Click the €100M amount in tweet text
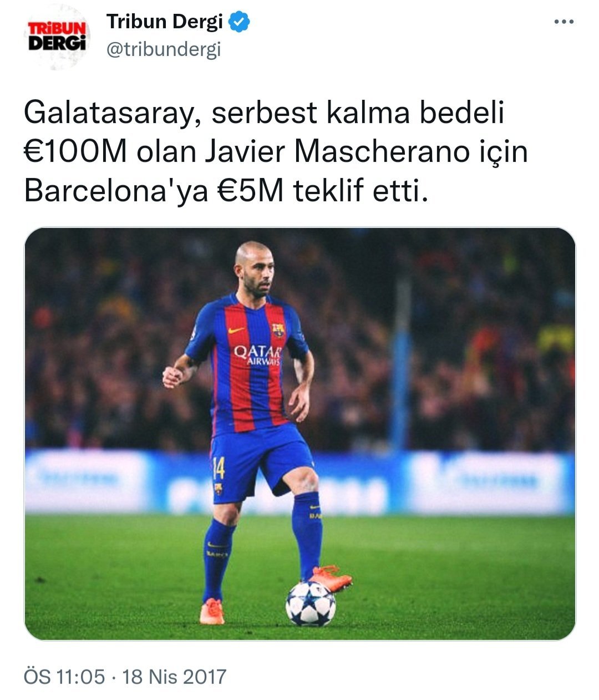Image resolution: width=599 pixels, height=700 pixels. pos(77,152)
